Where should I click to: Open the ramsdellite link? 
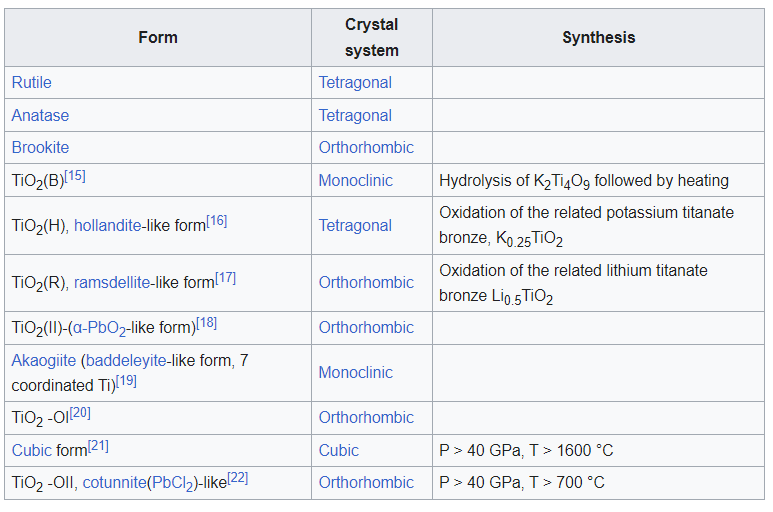pyautogui.click(x=112, y=283)
